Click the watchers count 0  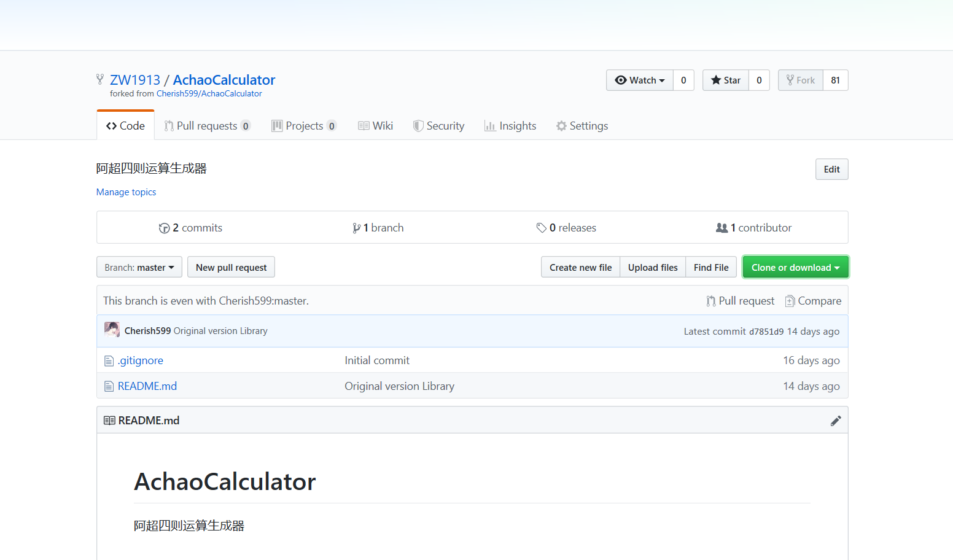(683, 80)
